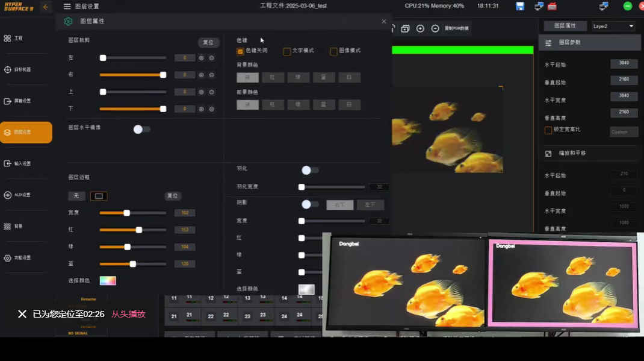Turn on the 羽化 toggle
This screenshot has width=644, height=361.
(309, 171)
